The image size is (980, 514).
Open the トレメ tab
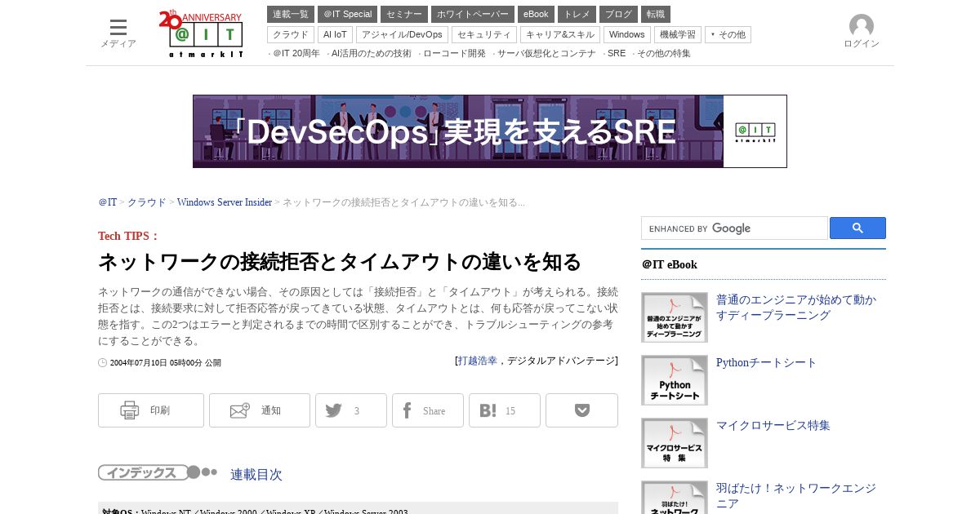coord(577,15)
